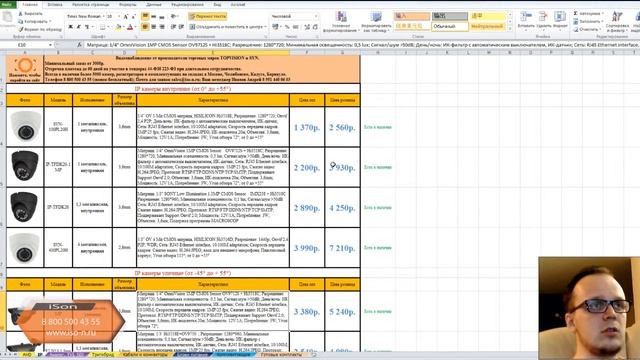640x360 pixels.
Task: Click the Name Box showing E10
Action: tap(24, 44)
